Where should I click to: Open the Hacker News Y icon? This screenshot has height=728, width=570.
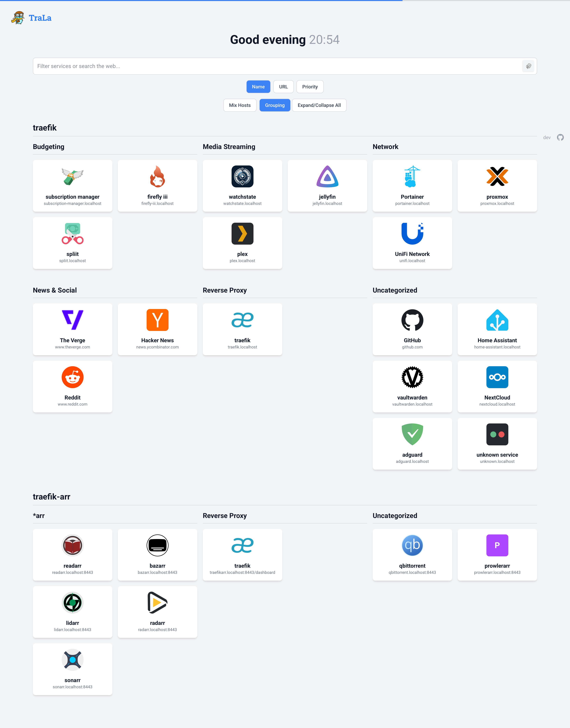click(158, 320)
